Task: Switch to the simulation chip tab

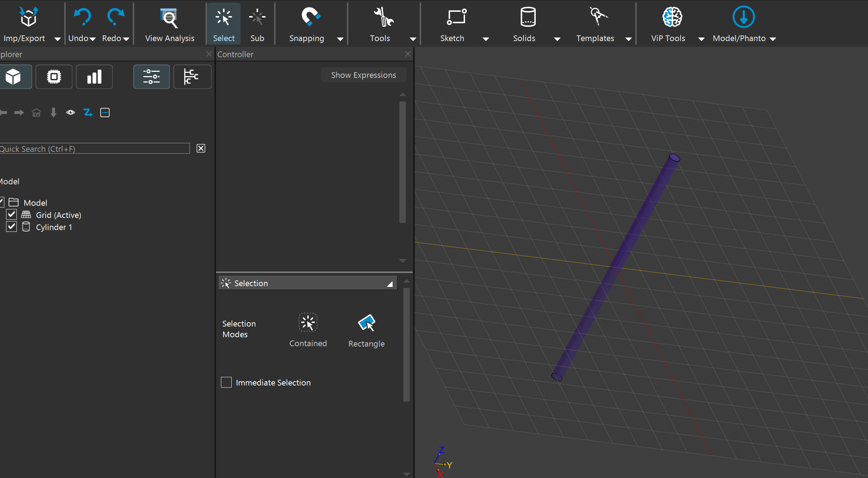Action: [x=54, y=77]
